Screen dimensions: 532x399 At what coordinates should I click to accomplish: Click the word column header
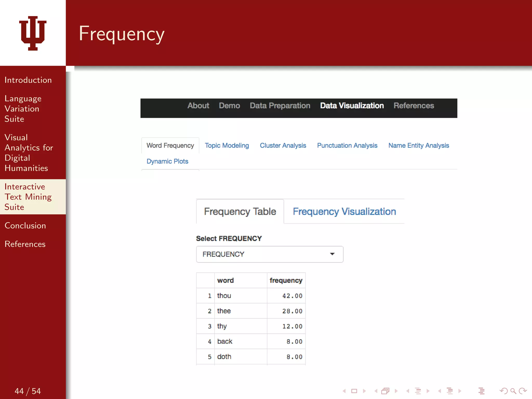pyautogui.click(x=225, y=280)
